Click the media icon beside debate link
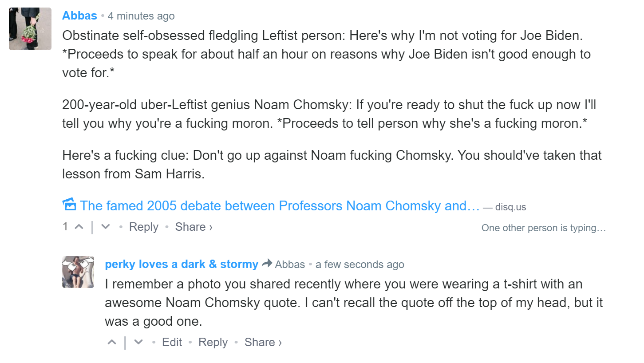644x363 pixels. (69, 205)
